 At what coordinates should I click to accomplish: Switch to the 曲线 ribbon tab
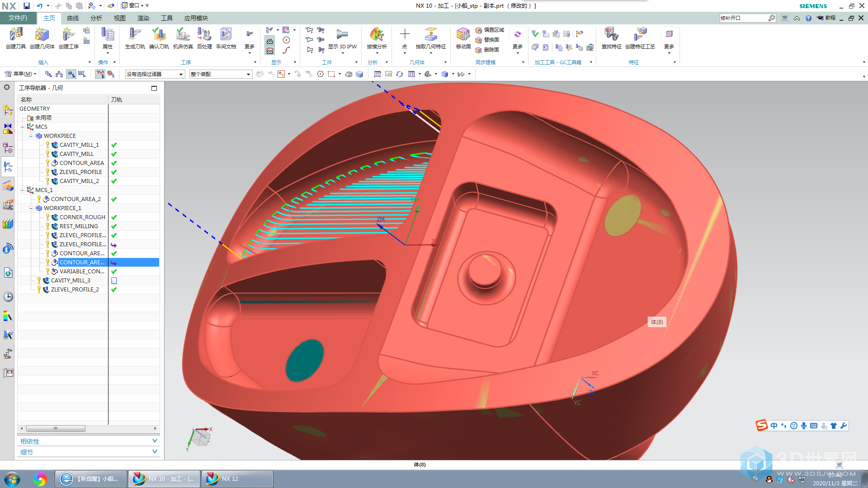point(73,18)
